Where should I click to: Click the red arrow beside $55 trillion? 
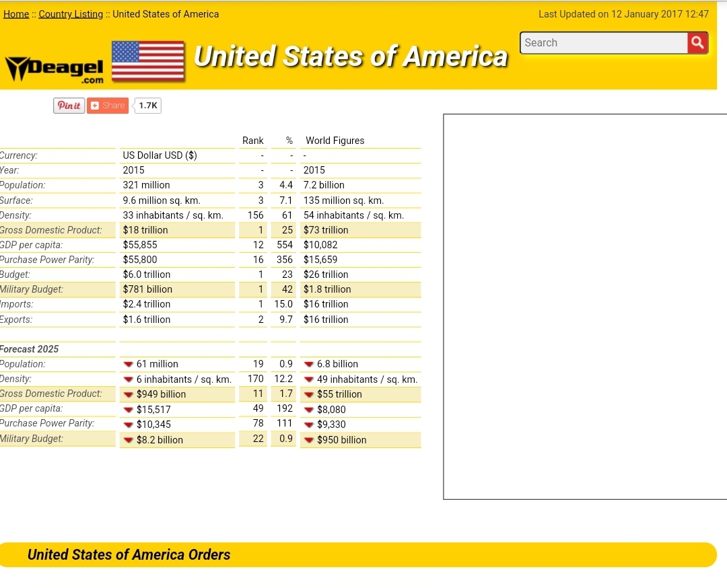[x=309, y=395]
